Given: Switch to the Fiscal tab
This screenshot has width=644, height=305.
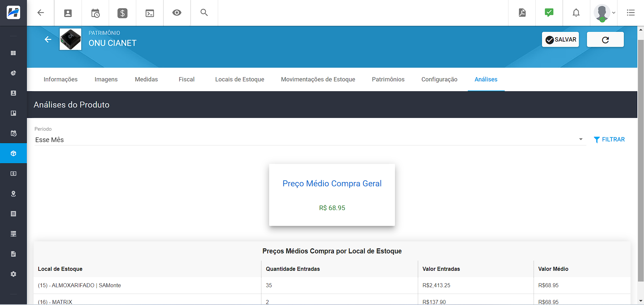Looking at the screenshot, I should pyautogui.click(x=187, y=79).
